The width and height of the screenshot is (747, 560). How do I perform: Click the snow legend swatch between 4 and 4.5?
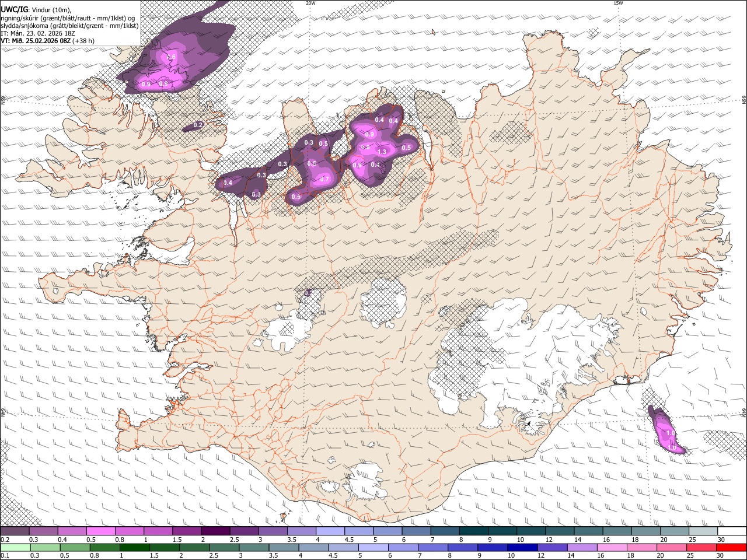pyautogui.click(x=329, y=531)
